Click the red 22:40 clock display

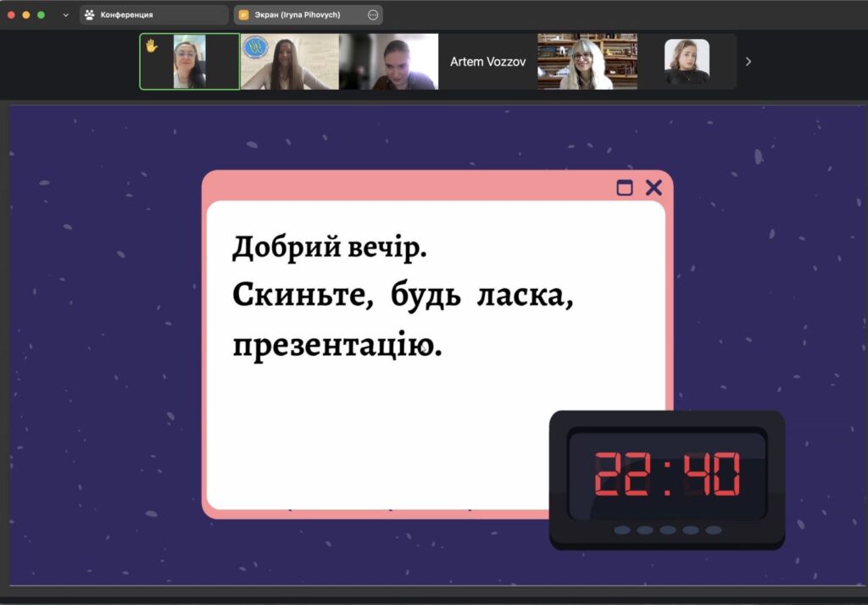667,475
